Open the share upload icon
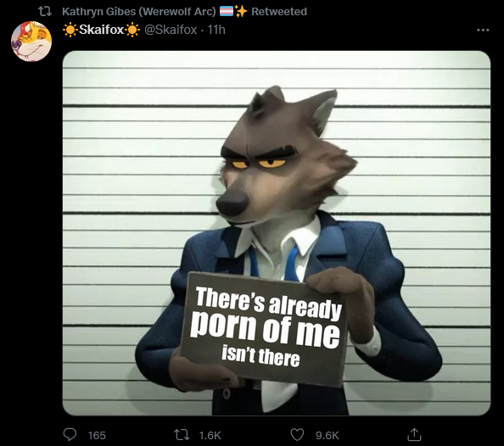The image size is (504, 446). coord(414,434)
